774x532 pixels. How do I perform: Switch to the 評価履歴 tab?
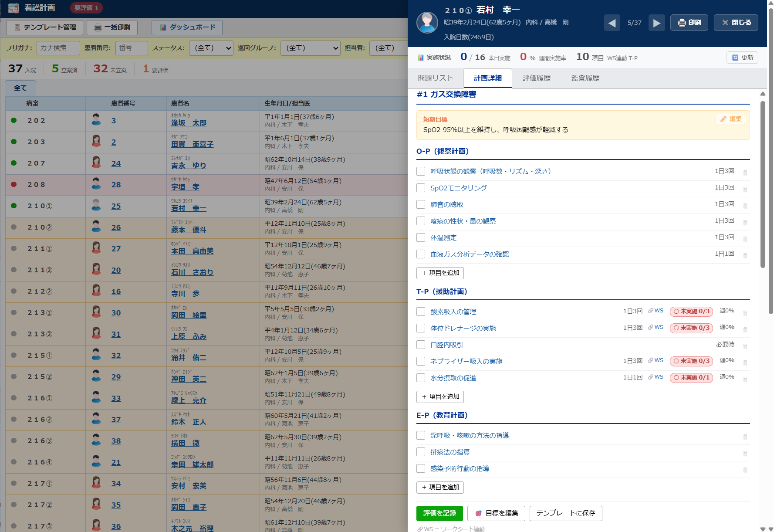point(537,78)
